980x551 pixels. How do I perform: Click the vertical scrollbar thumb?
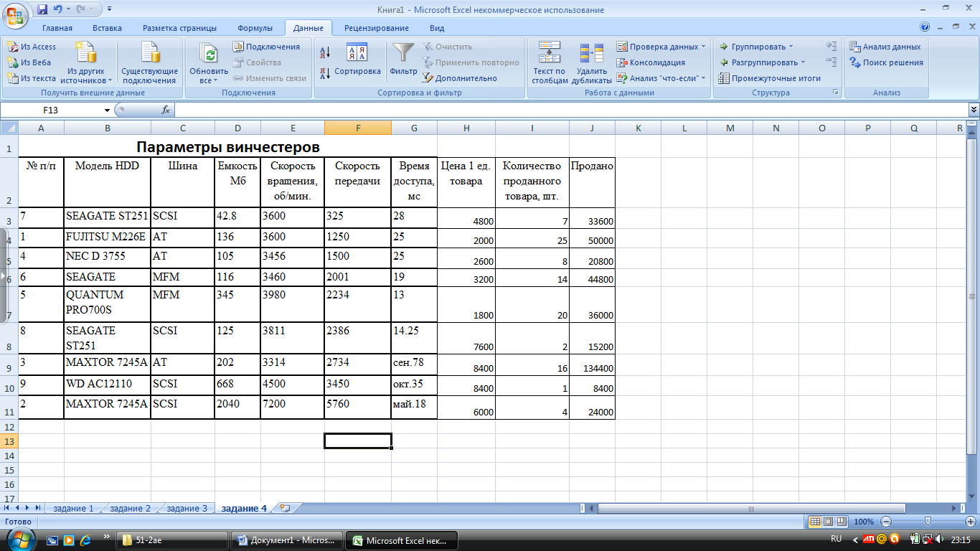(973, 296)
